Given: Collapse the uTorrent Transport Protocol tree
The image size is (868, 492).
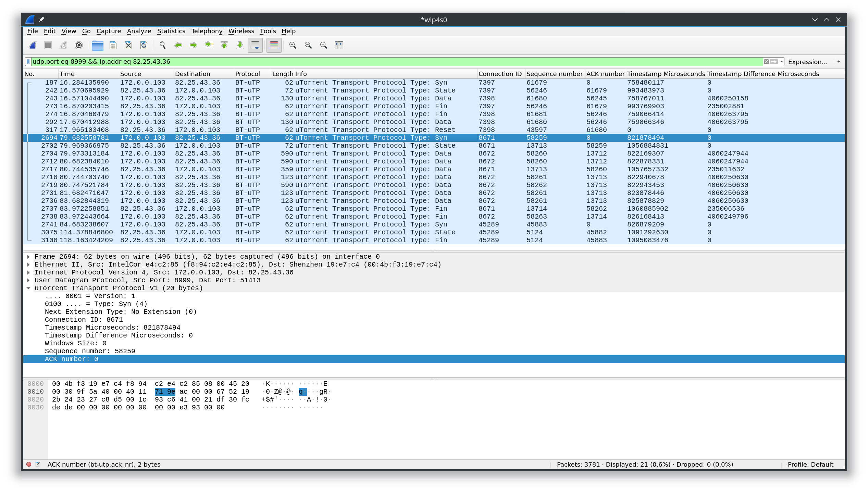Looking at the screenshot, I should click(28, 288).
